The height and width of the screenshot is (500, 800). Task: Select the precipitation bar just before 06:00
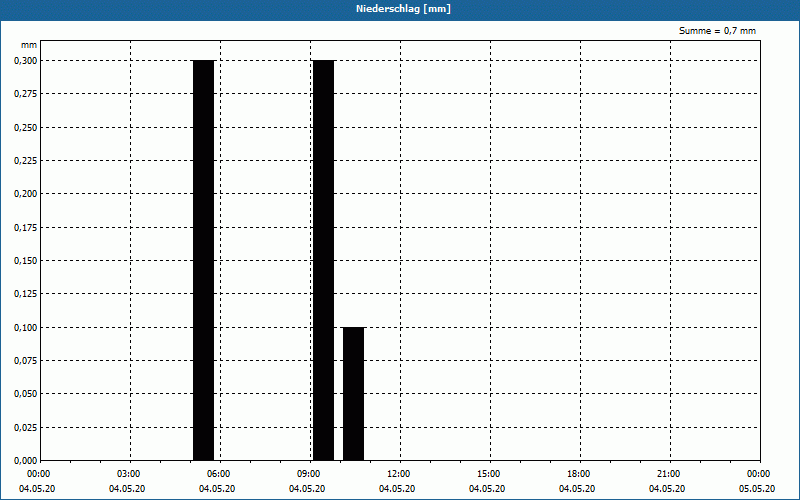(204, 260)
